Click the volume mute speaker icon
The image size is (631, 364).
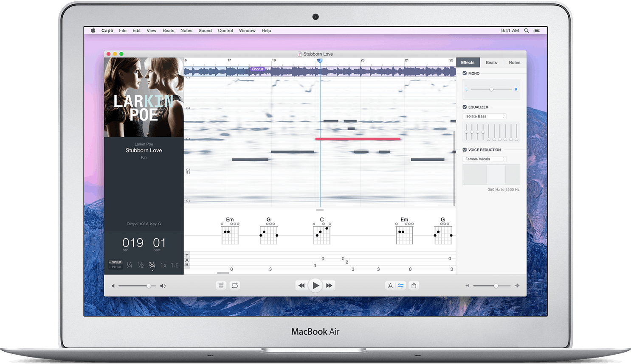[113, 286]
